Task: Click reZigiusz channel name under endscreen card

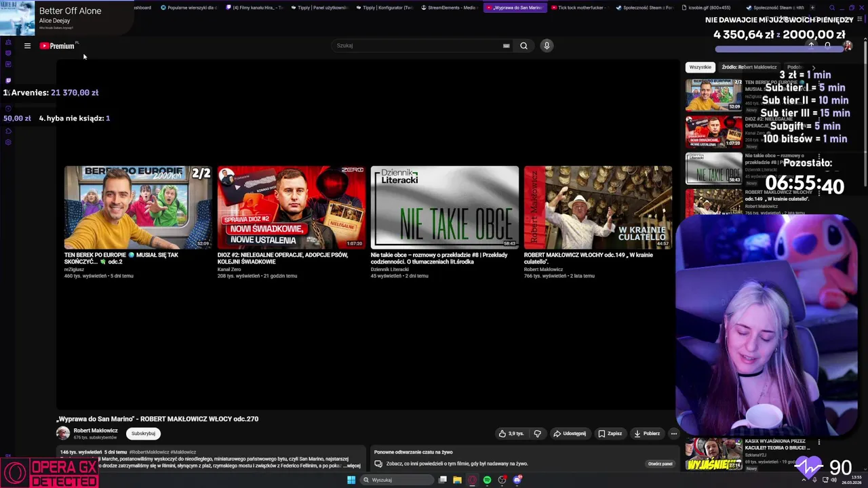Action: 74,269
